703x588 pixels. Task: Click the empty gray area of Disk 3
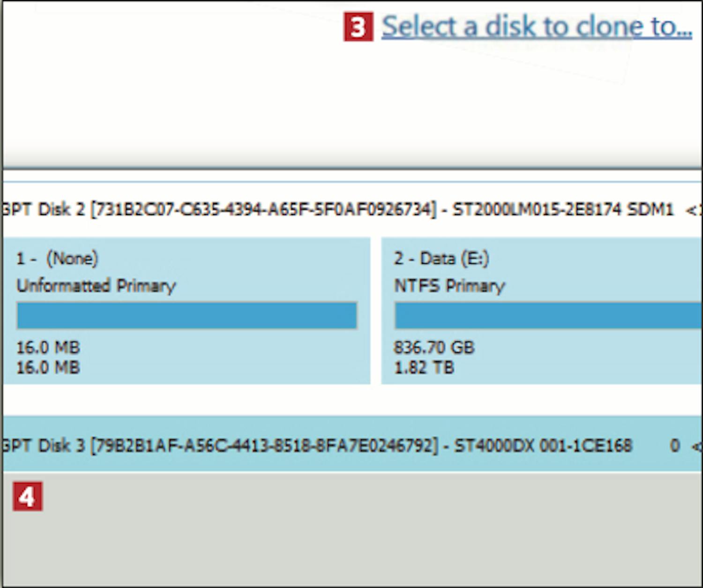[351, 529]
